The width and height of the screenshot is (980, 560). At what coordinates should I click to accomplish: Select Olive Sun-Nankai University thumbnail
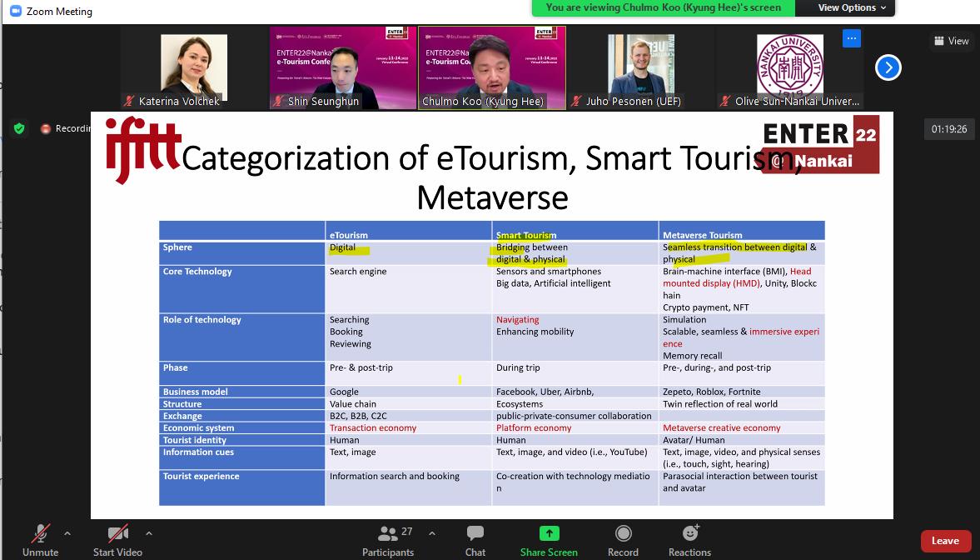(x=790, y=67)
